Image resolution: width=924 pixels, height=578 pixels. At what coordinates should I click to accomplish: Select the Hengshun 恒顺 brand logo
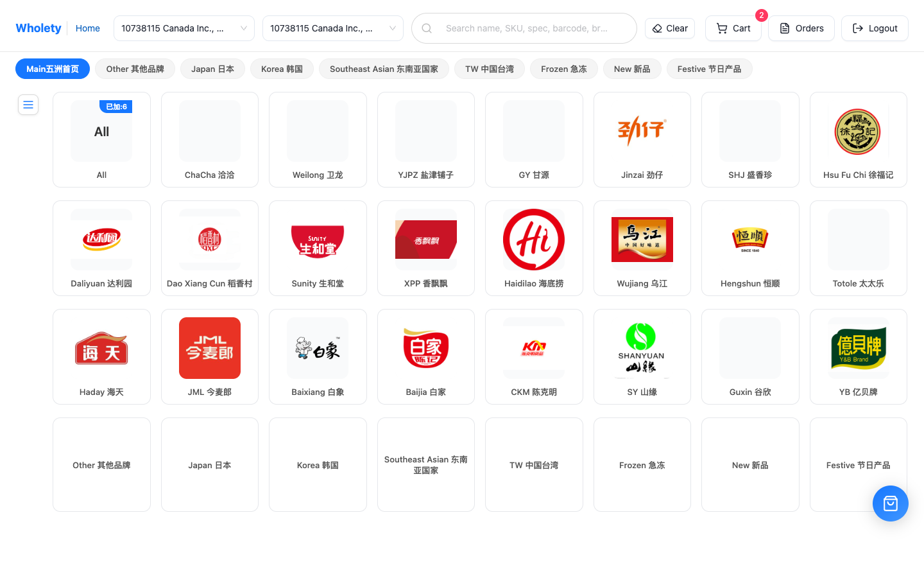750,240
